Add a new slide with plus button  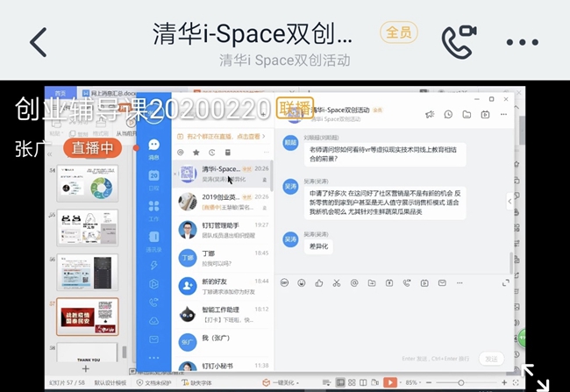click(x=86, y=368)
